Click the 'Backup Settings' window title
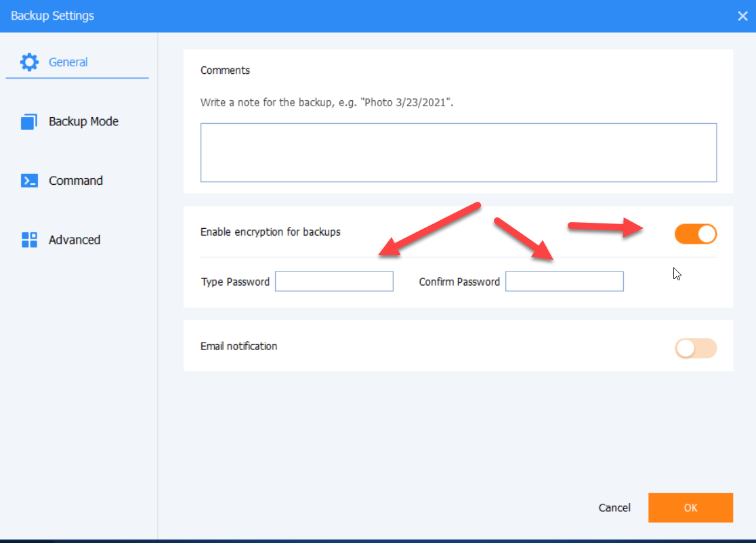The image size is (756, 543). tap(53, 16)
